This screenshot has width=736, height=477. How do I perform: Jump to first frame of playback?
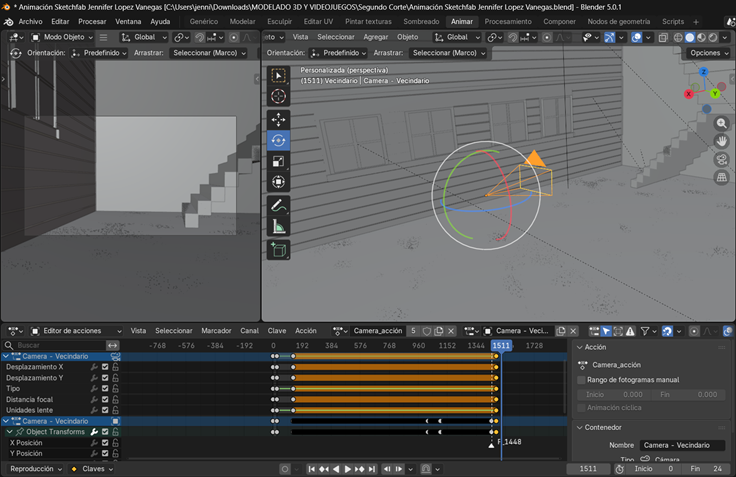click(x=312, y=469)
